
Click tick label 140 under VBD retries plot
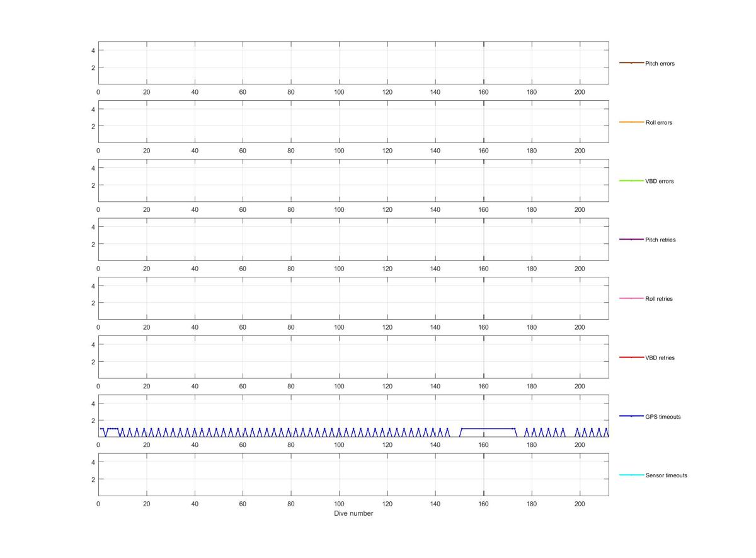tap(435, 387)
